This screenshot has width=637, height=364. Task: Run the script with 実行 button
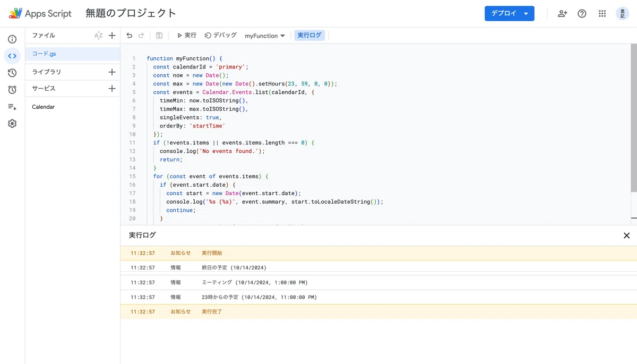[x=186, y=36]
